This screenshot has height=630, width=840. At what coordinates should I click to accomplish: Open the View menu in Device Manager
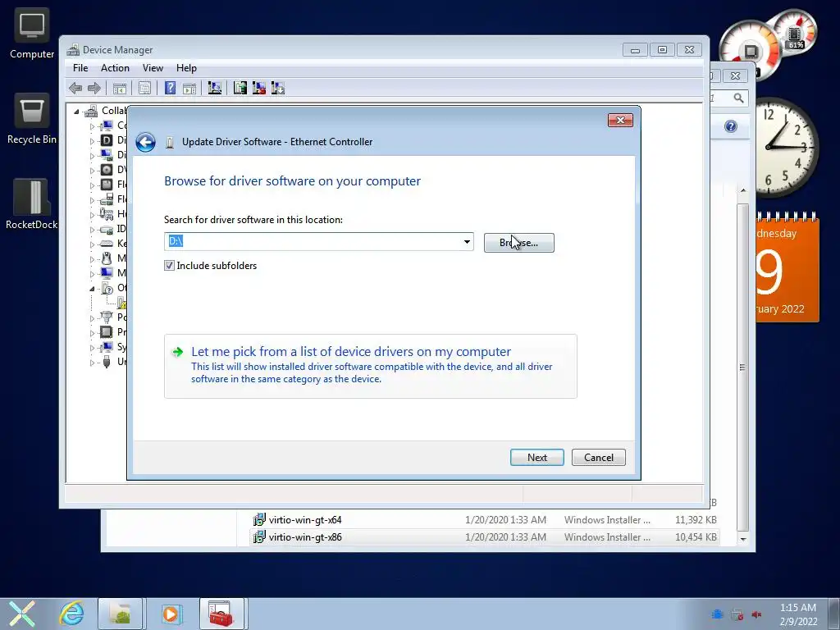(x=153, y=68)
